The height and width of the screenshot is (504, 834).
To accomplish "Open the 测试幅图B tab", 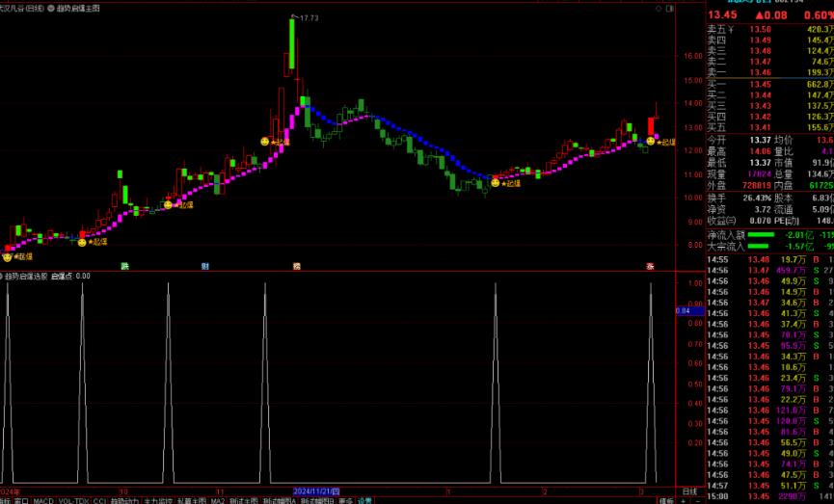I will click(317, 501).
